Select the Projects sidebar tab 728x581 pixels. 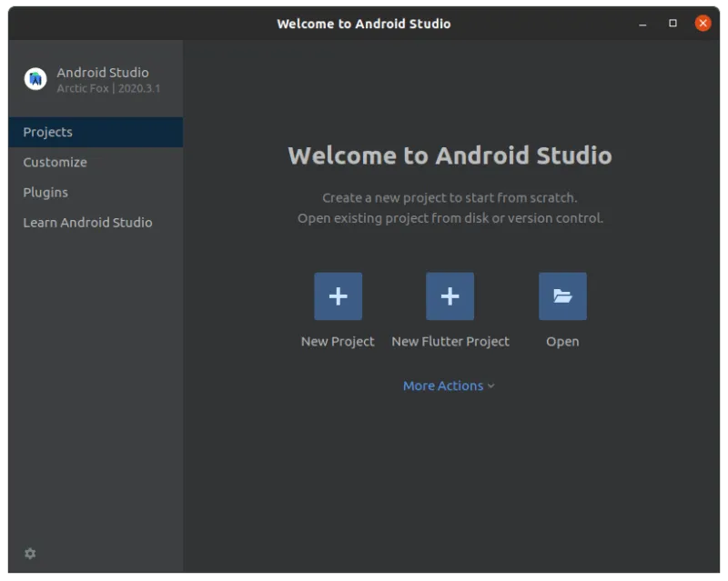tap(48, 132)
